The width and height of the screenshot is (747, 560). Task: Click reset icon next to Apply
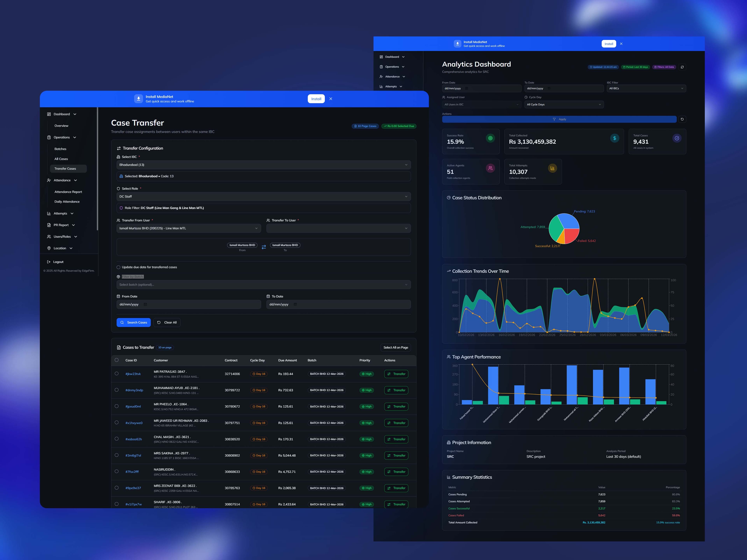point(682,119)
